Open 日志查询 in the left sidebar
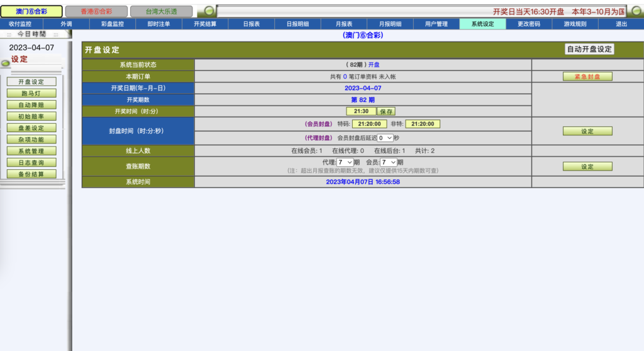 pyautogui.click(x=31, y=162)
